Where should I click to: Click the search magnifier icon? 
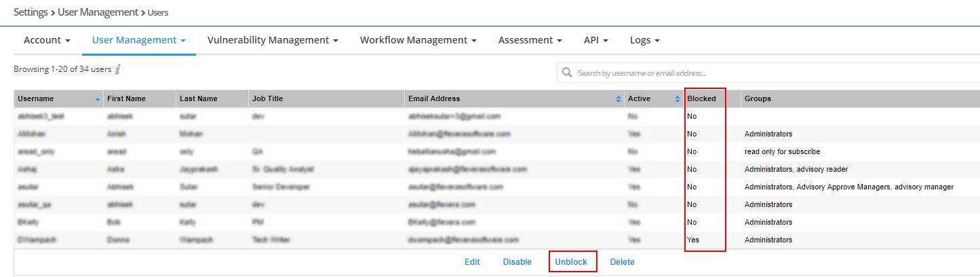[x=567, y=73]
